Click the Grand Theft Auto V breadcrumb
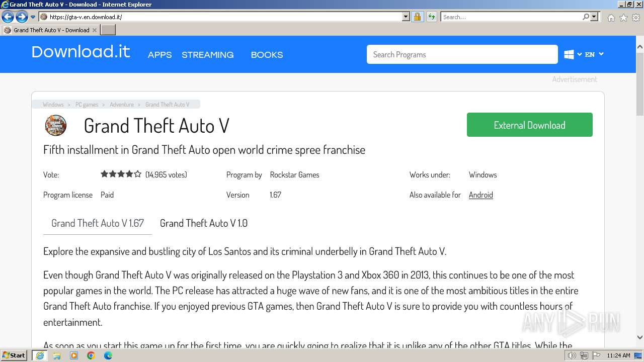The height and width of the screenshot is (362, 644). (168, 105)
